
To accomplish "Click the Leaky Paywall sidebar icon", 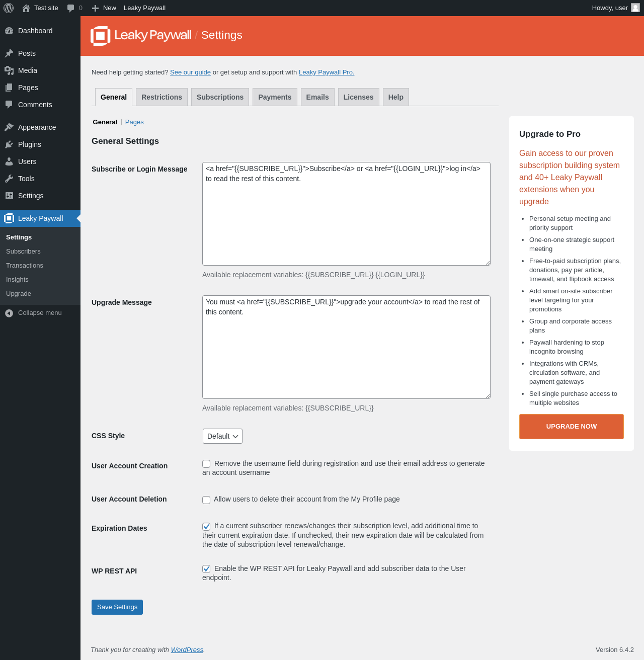I will click(x=9, y=218).
